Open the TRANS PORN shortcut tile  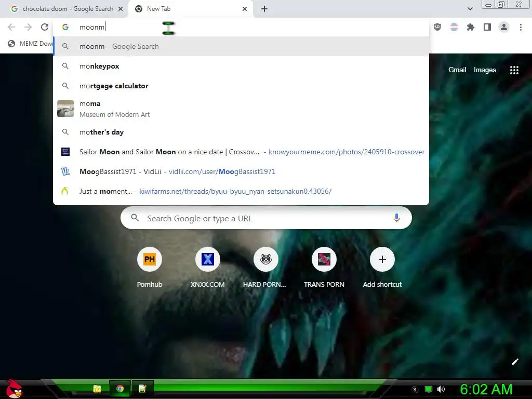coord(324,268)
